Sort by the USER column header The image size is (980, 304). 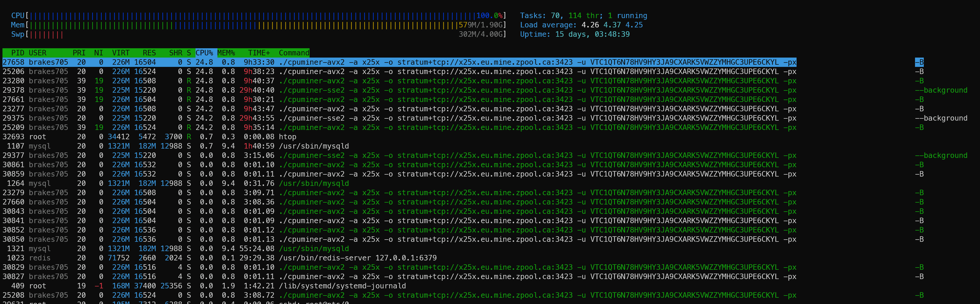[x=37, y=53]
